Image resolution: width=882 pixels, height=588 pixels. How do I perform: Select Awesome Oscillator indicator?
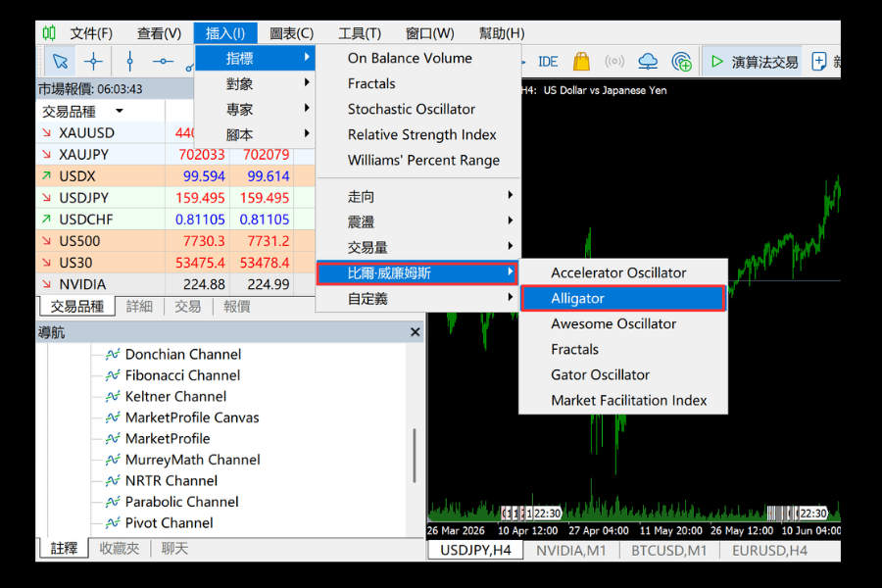tap(623, 324)
